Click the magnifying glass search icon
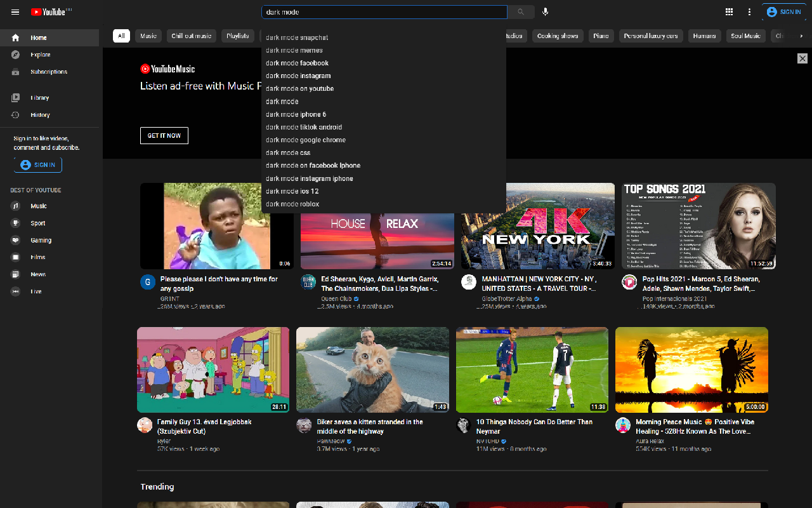Screen dimensions: 812x508 pyautogui.click(x=520, y=11)
